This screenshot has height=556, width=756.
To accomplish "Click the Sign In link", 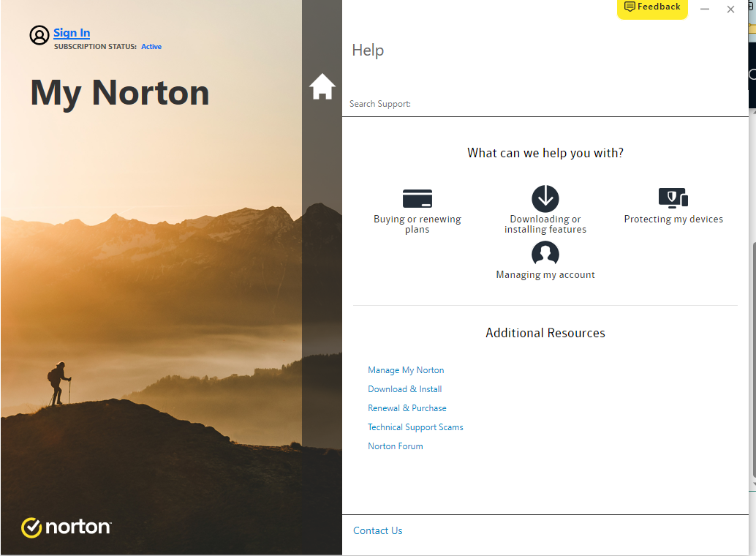I will [x=72, y=33].
